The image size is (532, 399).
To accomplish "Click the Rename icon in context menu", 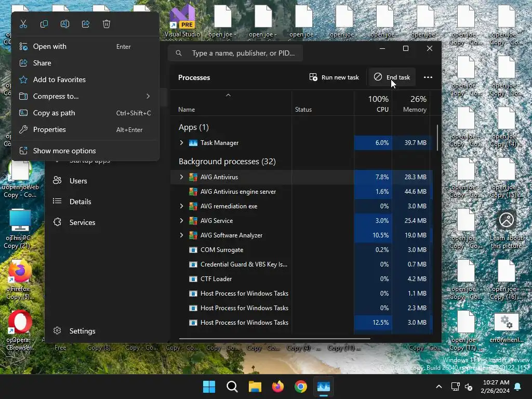I will click(x=65, y=24).
